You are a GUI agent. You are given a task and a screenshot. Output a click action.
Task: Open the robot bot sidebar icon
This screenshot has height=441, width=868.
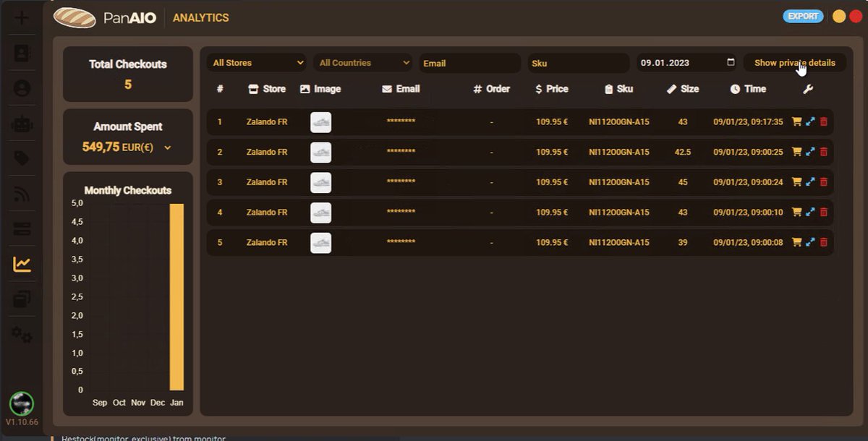tap(22, 124)
